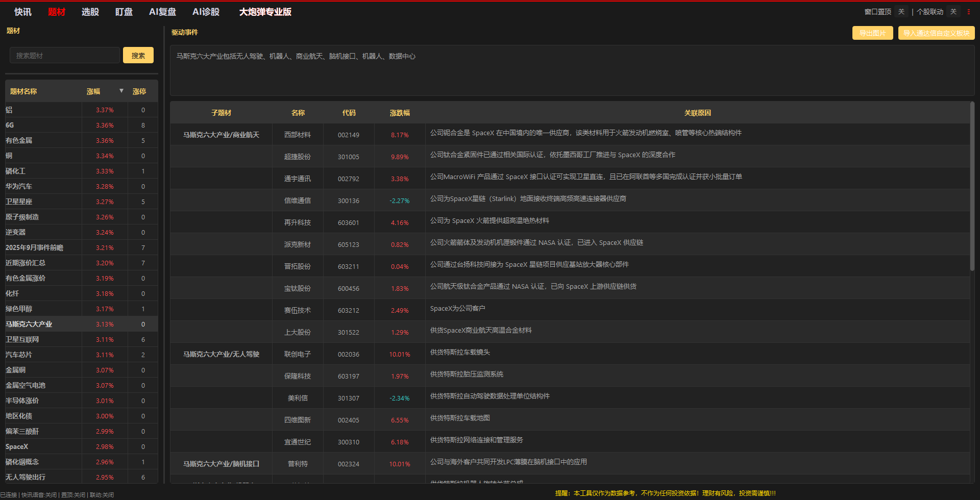Open the 盯盘 tab
The width and height of the screenshot is (980, 500).
[124, 12]
